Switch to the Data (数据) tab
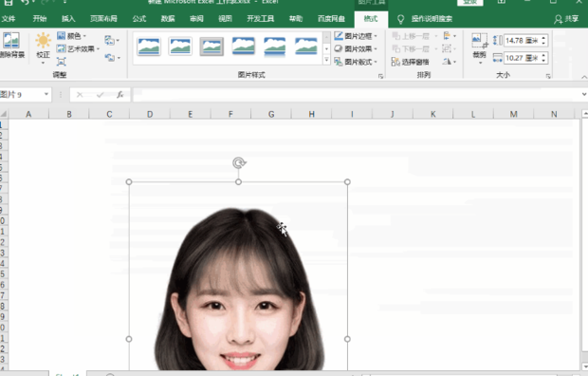This screenshot has height=376, width=588. click(168, 18)
